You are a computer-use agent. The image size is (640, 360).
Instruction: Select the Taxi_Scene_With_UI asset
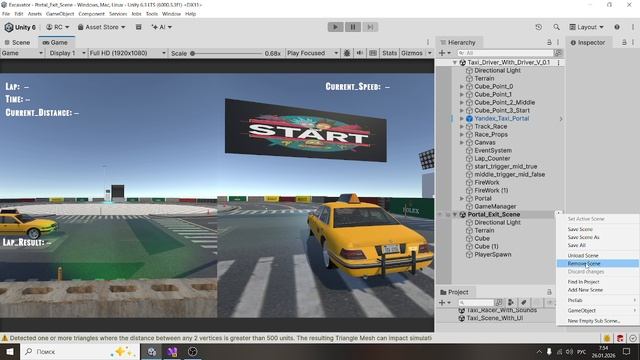pos(494,318)
